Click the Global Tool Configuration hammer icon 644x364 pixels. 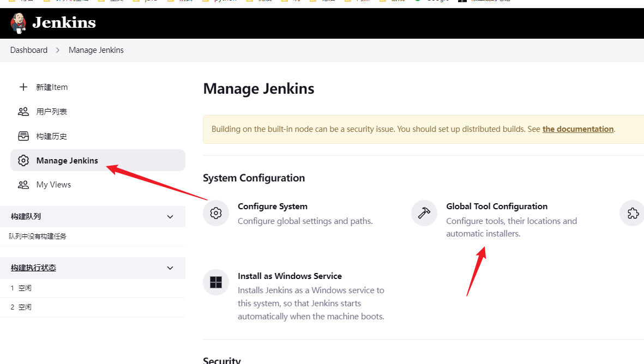[424, 213]
